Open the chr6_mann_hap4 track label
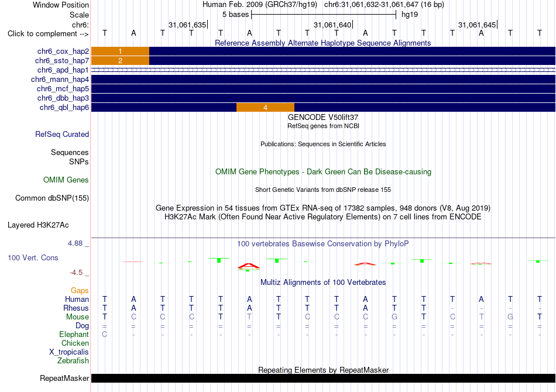This screenshot has height=392, width=556. tap(60, 80)
